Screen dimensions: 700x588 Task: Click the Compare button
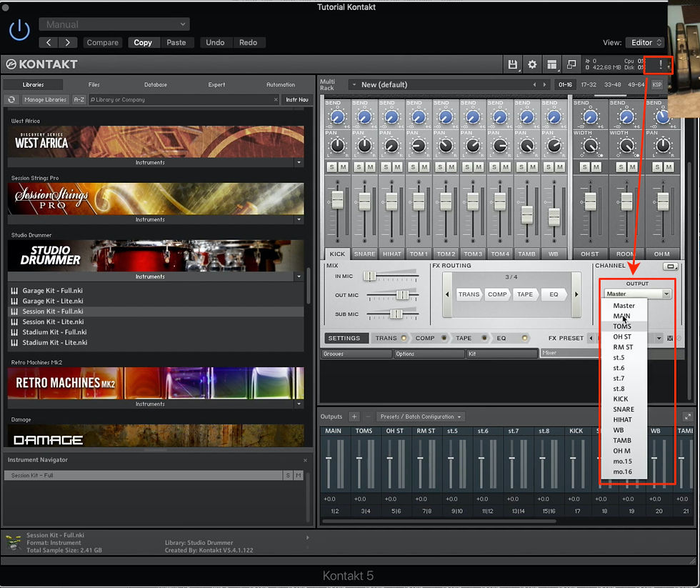pyautogui.click(x=102, y=42)
